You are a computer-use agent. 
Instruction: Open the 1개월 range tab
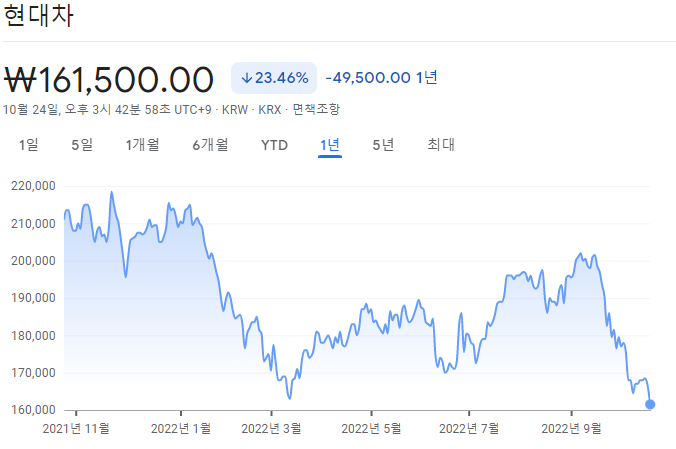coord(142,145)
